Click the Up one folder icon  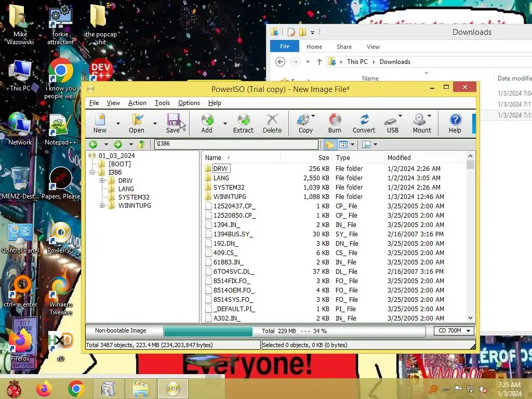(x=141, y=144)
